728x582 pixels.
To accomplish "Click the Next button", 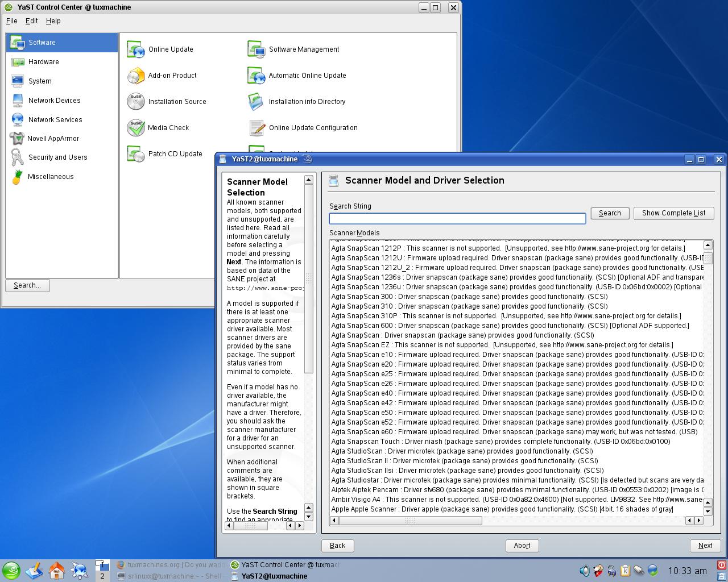I will click(705, 546).
